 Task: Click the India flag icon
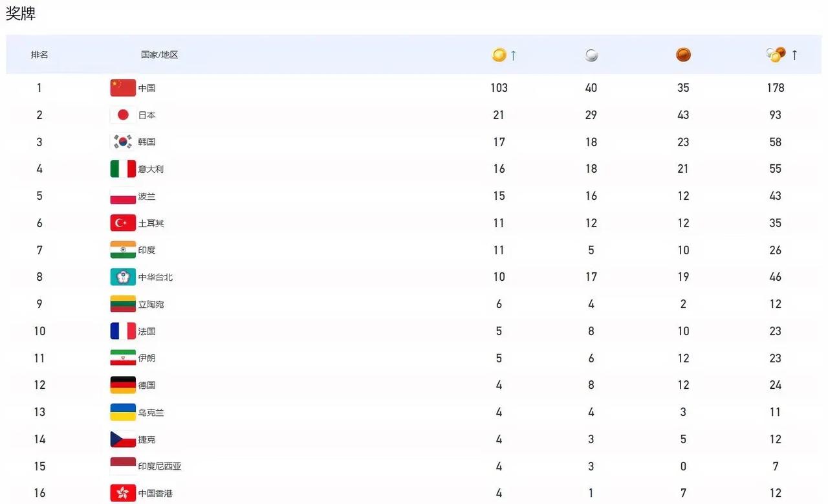(x=123, y=250)
